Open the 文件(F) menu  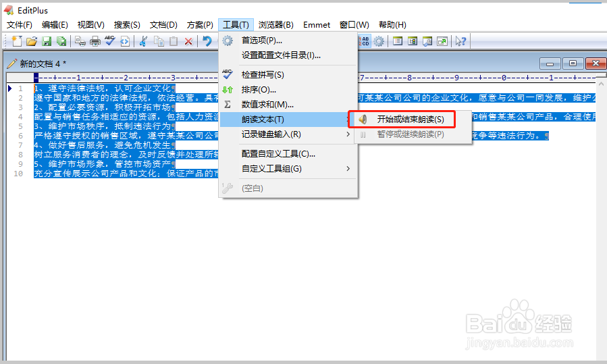tap(20, 25)
